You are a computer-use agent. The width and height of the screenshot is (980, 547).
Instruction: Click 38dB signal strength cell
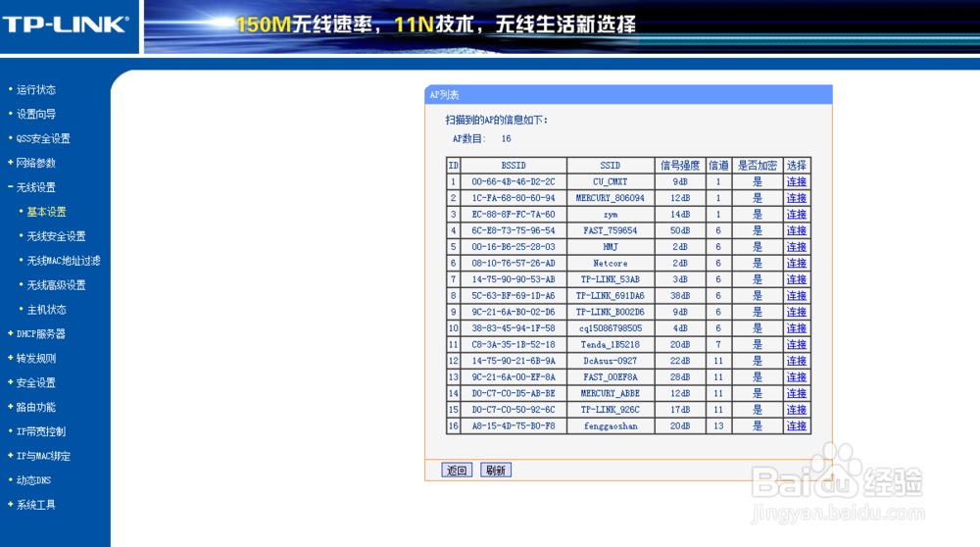680,295
